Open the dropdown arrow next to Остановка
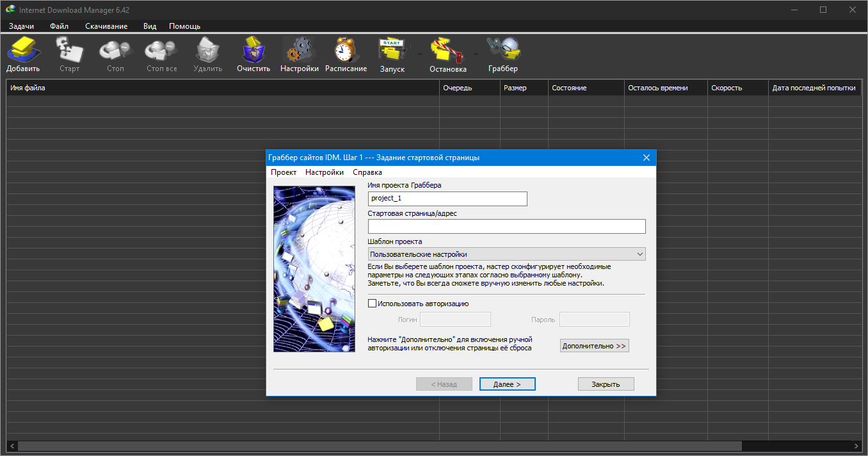The image size is (868, 456). pos(476,54)
